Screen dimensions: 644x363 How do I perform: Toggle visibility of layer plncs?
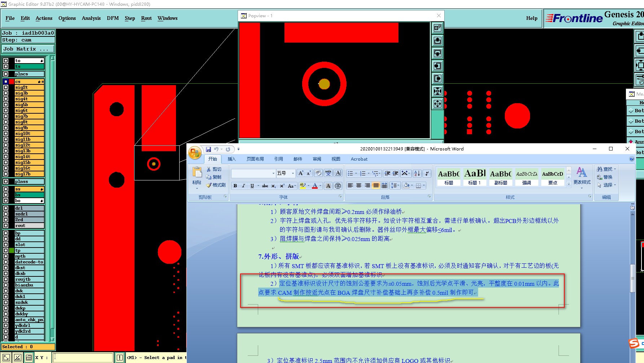6,74
